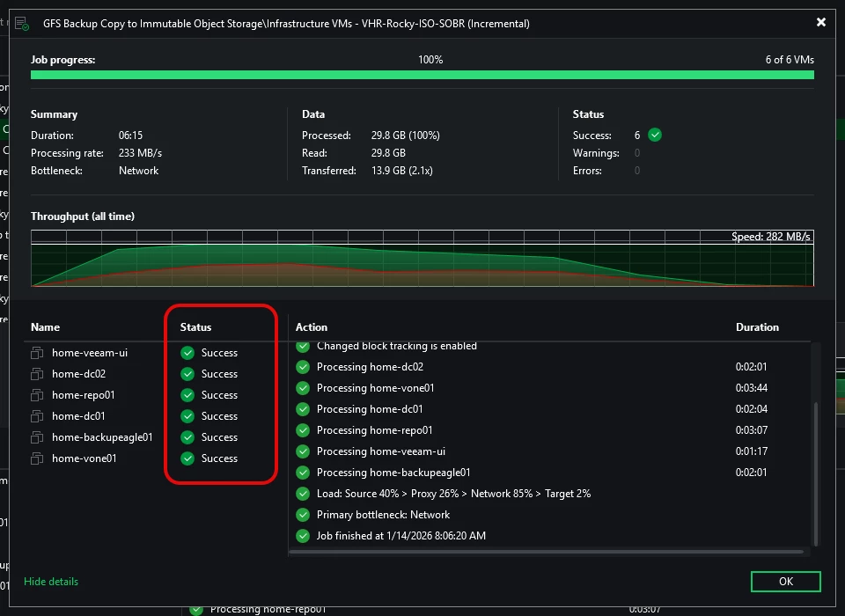Click the check icon for the Job finished line

pyautogui.click(x=303, y=536)
